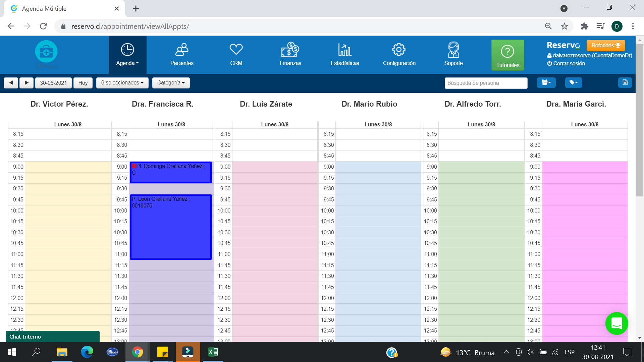Click the Hoy button
Screen dimensions: 644x362
coord(83,83)
